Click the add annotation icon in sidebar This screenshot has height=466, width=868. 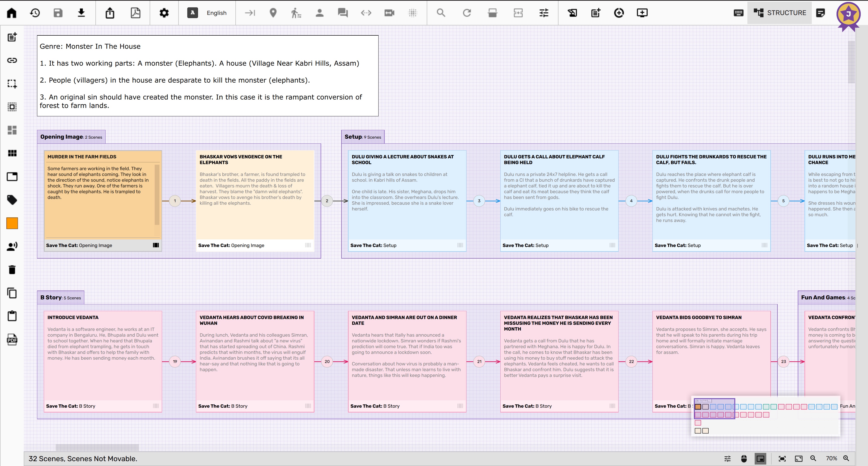tap(12, 37)
